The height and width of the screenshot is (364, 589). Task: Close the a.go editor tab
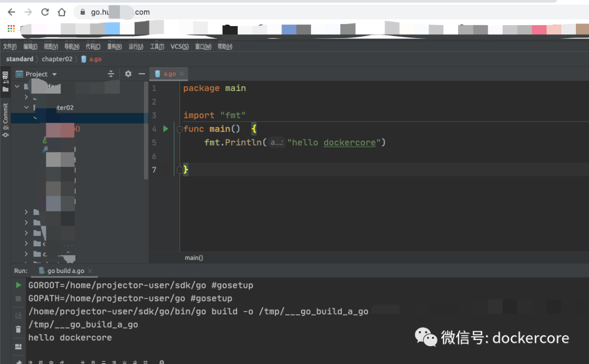182,74
